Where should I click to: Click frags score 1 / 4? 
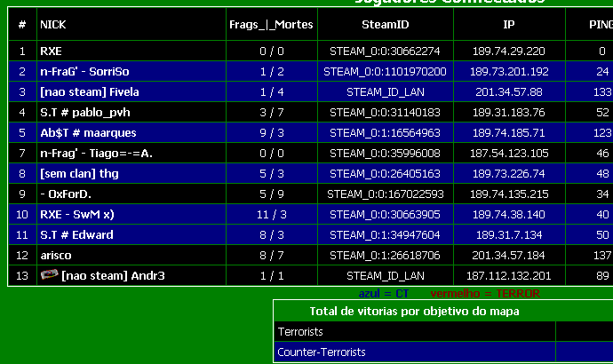click(x=272, y=92)
